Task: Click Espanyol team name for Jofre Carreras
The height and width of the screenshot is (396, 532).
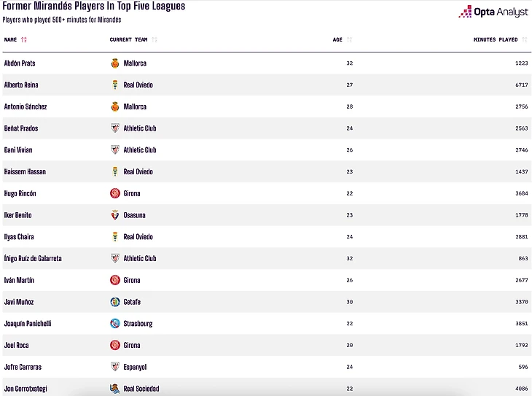Action: tap(135, 367)
